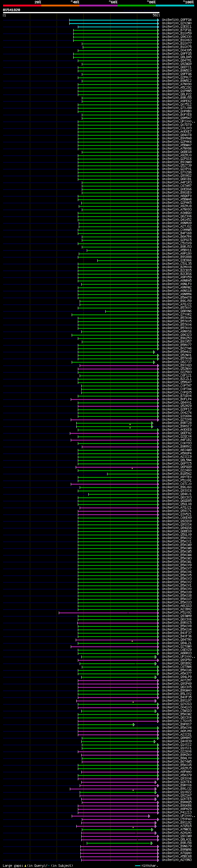
Task: Click the Large gaps legend text
Action: pyautogui.click(x=38, y=866)
